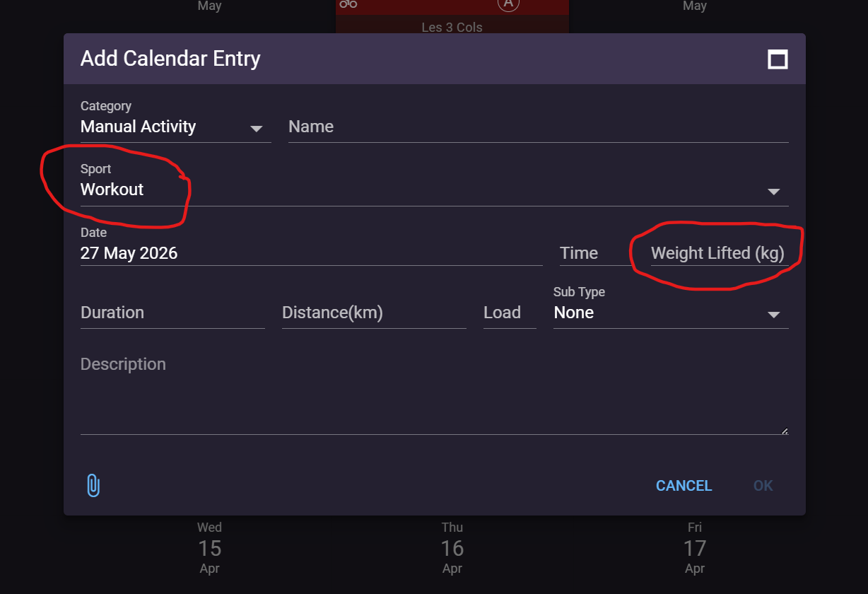Click the Distance(km) input field

[x=374, y=313]
